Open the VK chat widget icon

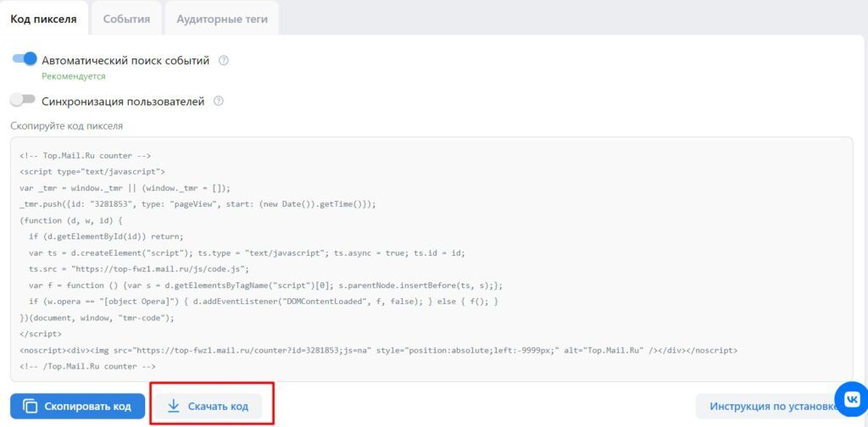tap(853, 398)
